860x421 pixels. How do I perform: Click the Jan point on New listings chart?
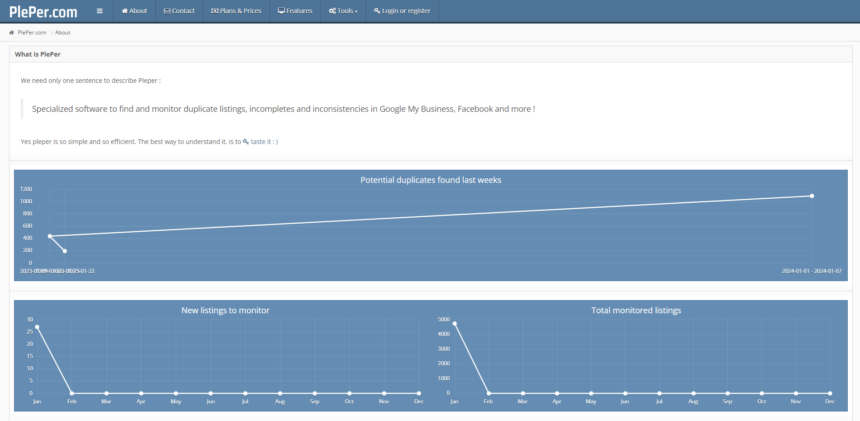tap(37, 327)
